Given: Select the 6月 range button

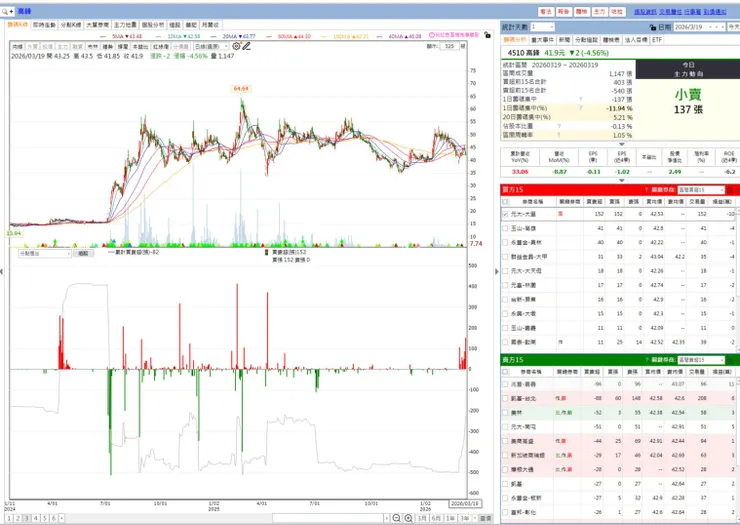Looking at the screenshot, I should pos(436,518).
